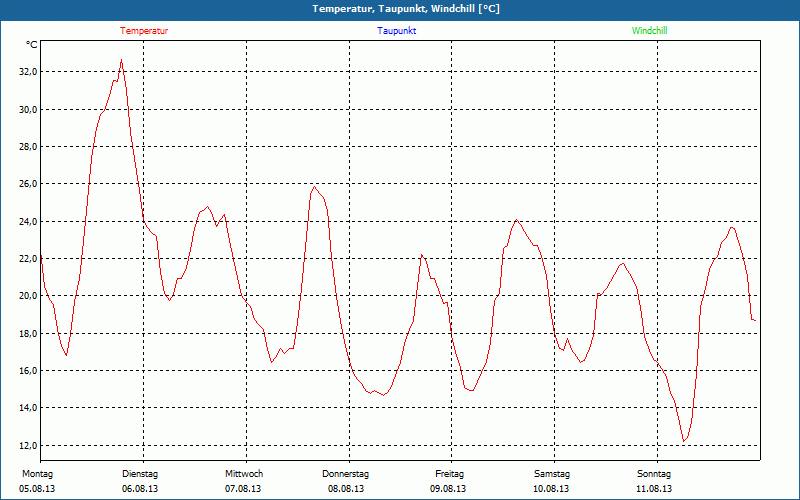Click the 26,0 y-axis value

[x=28, y=184]
